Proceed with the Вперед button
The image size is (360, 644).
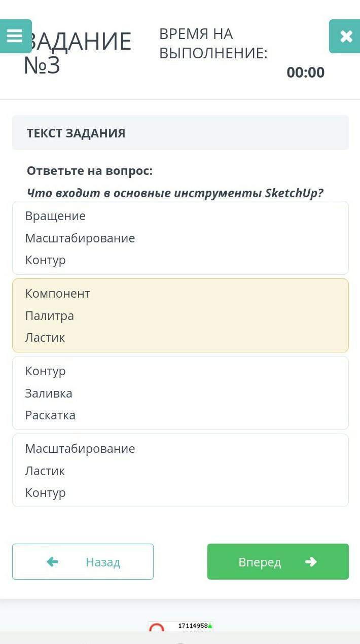278,561
